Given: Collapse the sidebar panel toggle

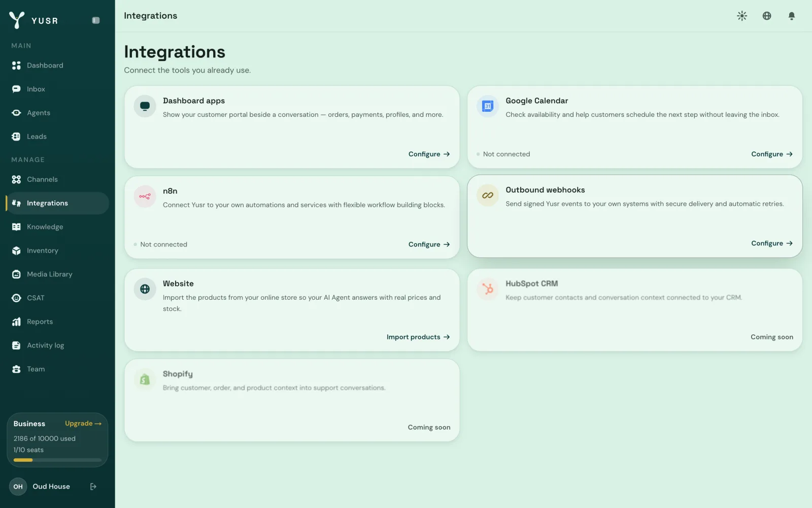Looking at the screenshot, I should tap(96, 20).
